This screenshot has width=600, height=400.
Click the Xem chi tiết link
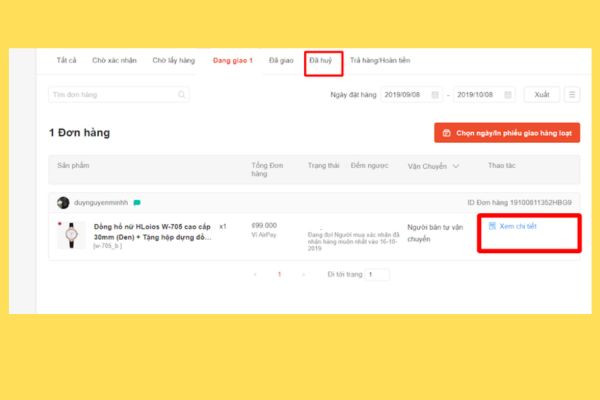pyautogui.click(x=518, y=226)
